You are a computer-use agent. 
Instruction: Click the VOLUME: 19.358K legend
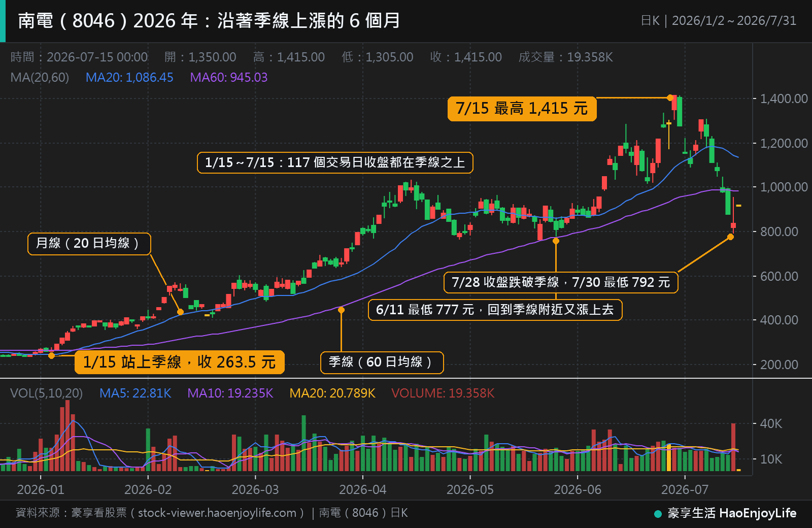click(x=443, y=393)
